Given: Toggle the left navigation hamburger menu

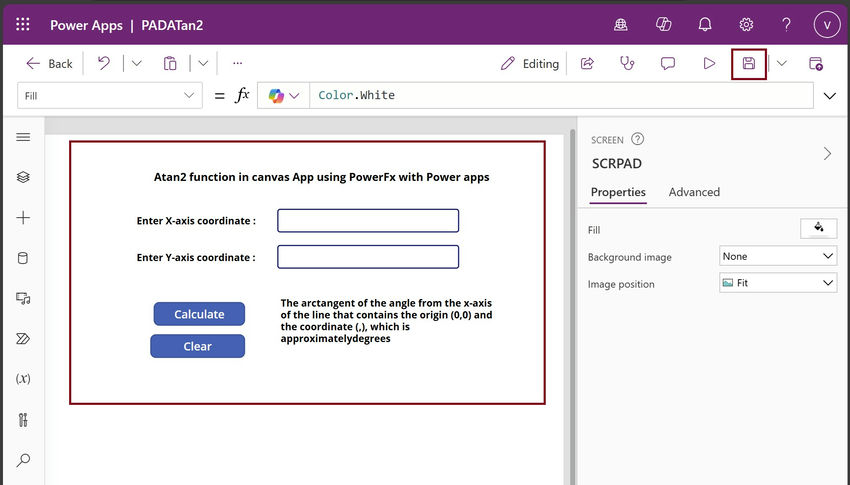Looking at the screenshot, I should tap(23, 137).
